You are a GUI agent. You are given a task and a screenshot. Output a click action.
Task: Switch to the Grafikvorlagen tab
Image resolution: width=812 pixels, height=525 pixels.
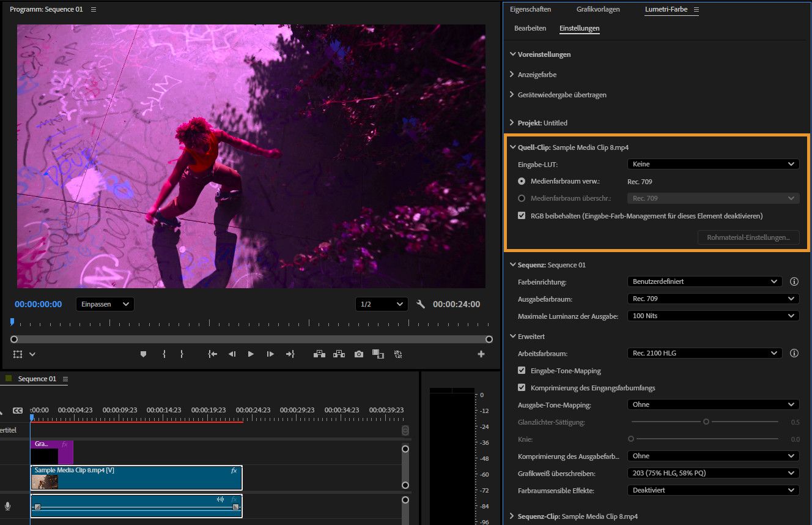599,9
